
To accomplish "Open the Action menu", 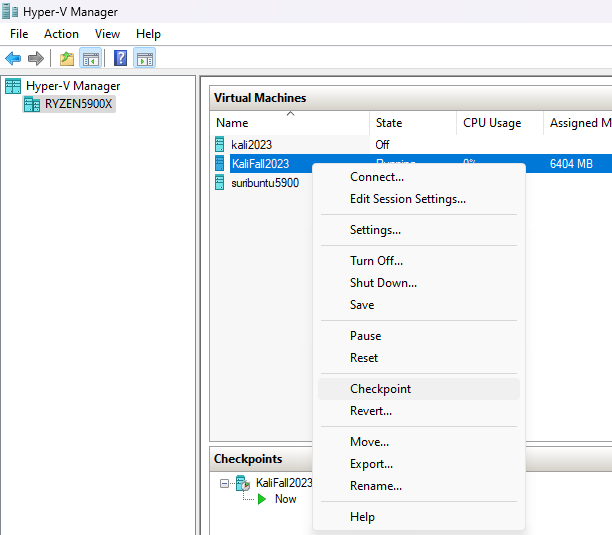I will pos(61,34).
